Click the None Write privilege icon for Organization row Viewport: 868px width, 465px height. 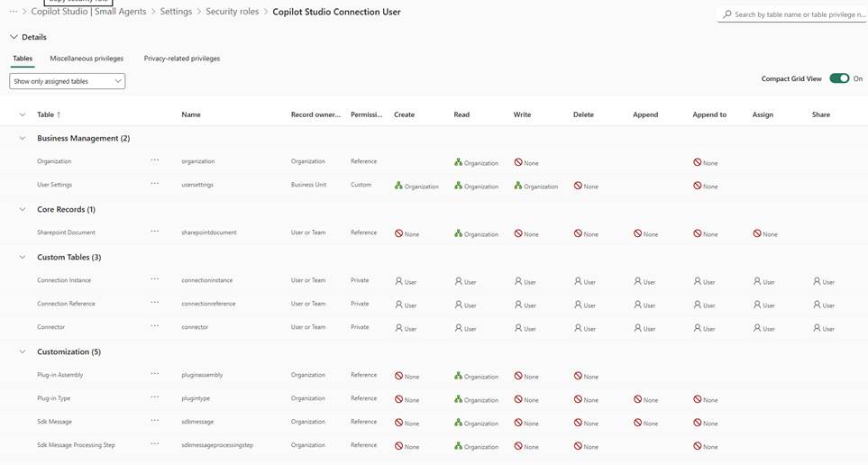[518, 163]
